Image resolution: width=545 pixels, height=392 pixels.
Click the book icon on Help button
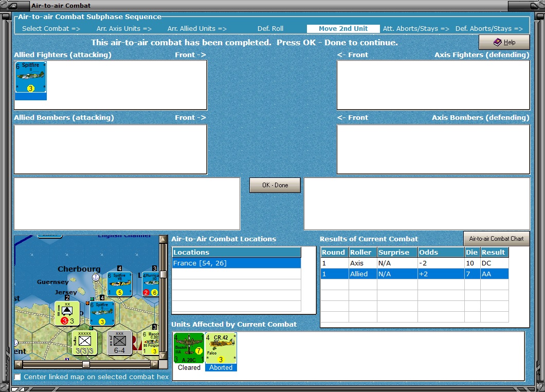click(497, 42)
